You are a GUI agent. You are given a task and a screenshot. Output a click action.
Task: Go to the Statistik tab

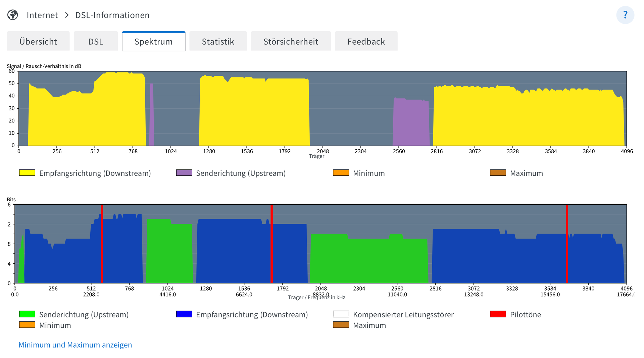pos(218,42)
